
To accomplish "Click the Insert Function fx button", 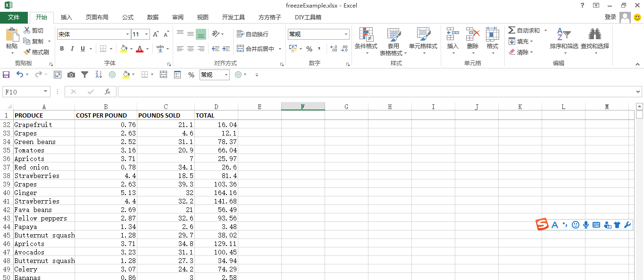I will 108,92.
